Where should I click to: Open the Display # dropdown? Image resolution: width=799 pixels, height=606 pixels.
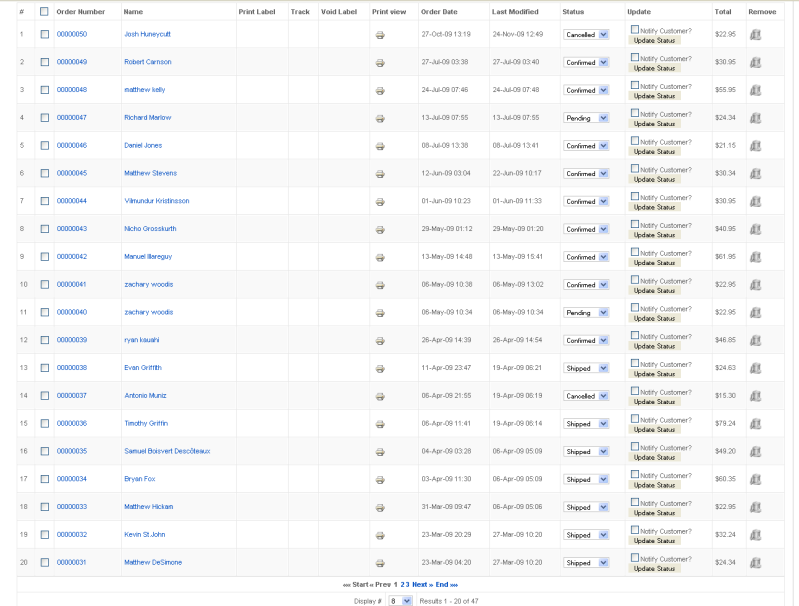click(x=400, y=601)
